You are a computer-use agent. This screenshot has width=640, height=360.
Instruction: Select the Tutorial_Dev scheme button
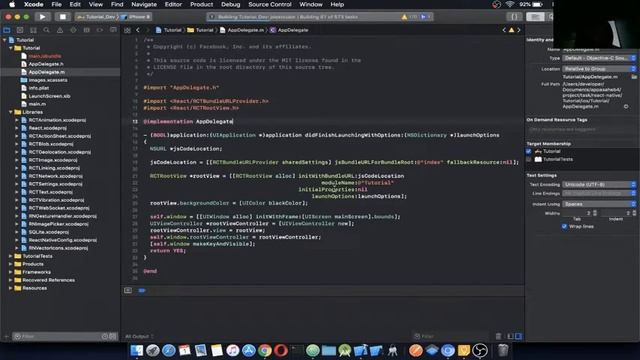[96, 17]
